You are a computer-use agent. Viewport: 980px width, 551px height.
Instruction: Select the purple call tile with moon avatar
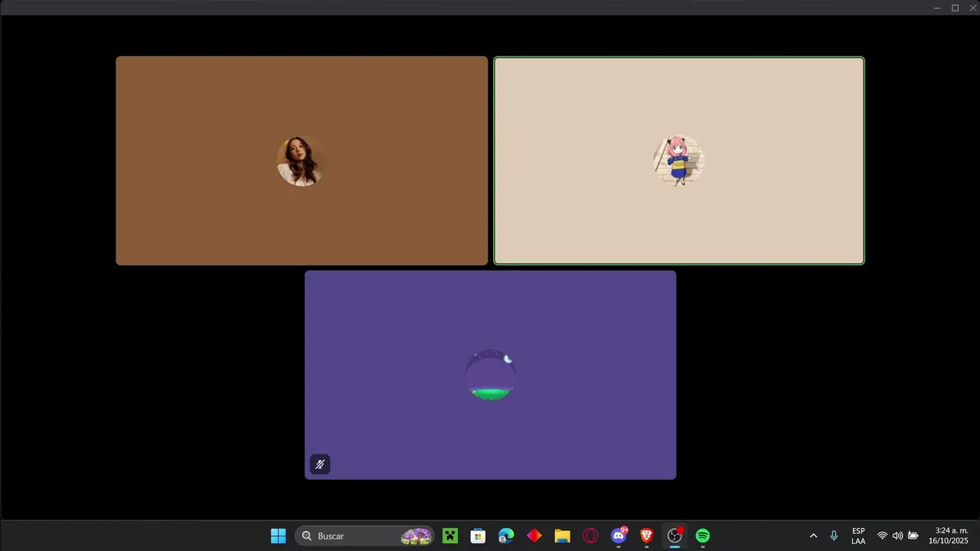490,375
